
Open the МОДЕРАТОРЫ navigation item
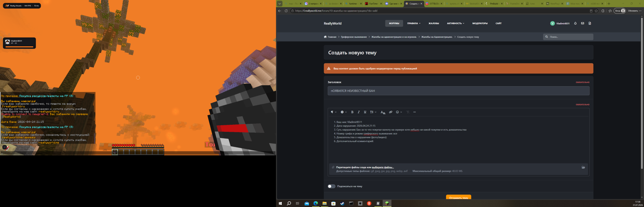click(x=480, y=23)
